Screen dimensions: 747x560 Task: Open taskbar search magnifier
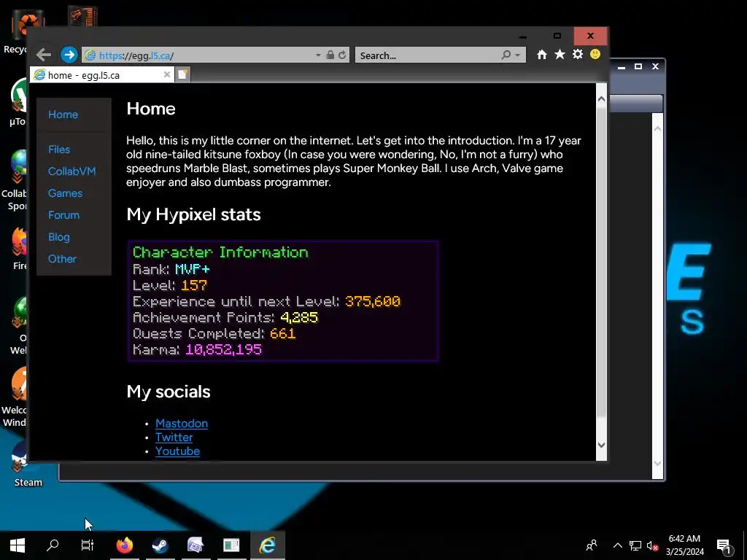53,545
